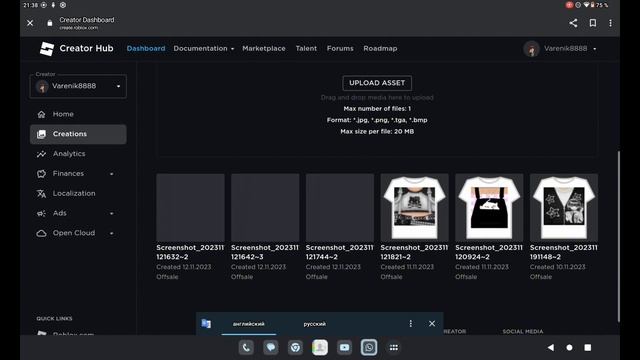
Task: Close the browser tab with X icon
Action: pos(30,23)
